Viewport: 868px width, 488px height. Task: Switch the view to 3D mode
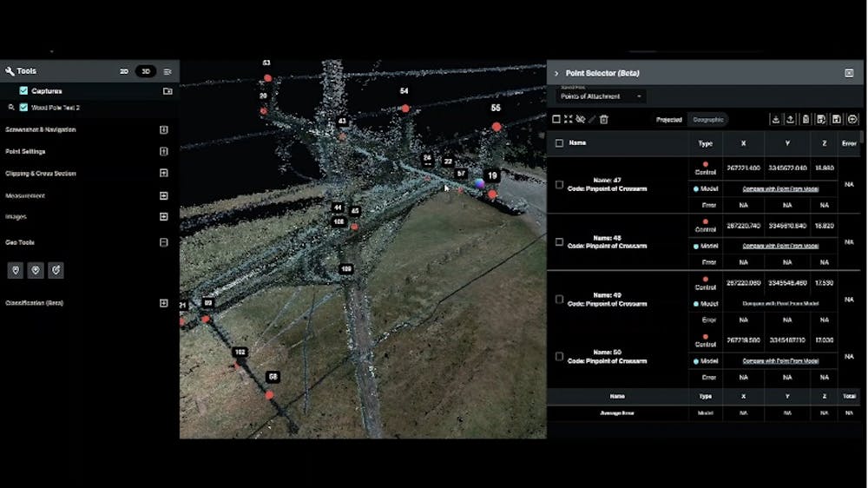click(146, 71)
